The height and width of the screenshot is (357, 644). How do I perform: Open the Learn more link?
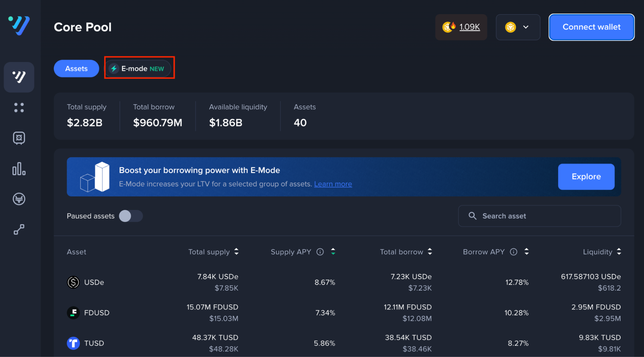[x=333, y=184]
